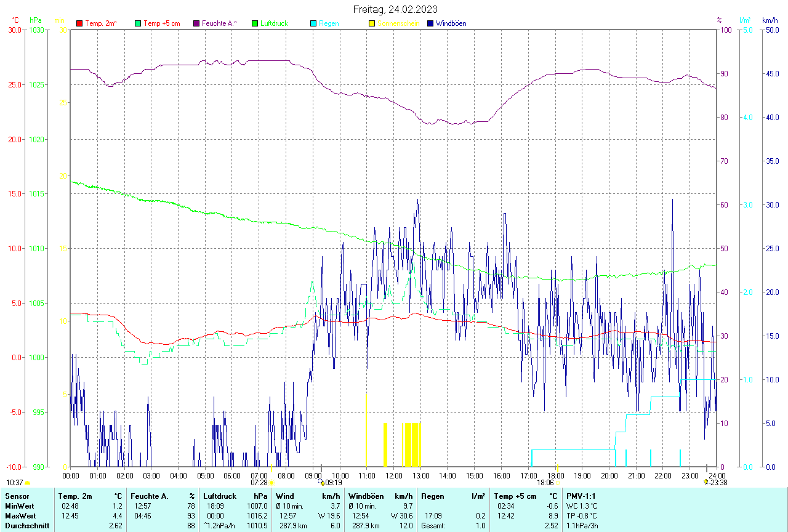Image resolution: width=788 pixels, height=532 pixels.
Task: Click the wind chill value 'WC 1.3 °C'
Action: 582,506
